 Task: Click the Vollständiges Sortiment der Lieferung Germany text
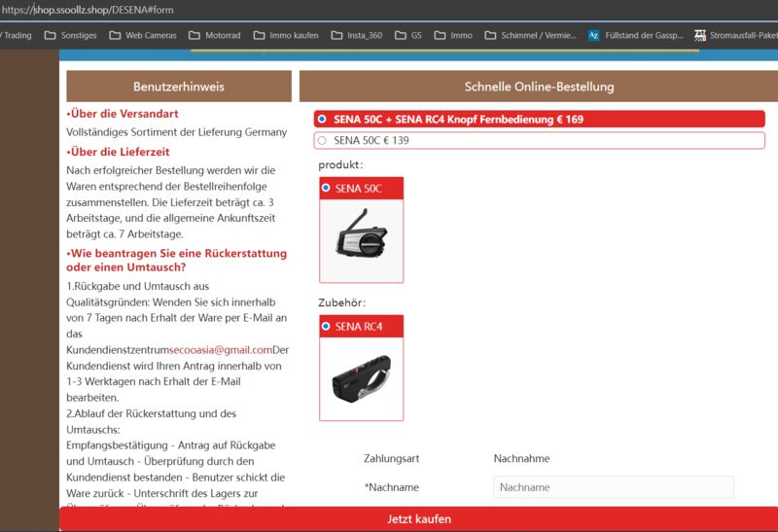pos(177,132)
